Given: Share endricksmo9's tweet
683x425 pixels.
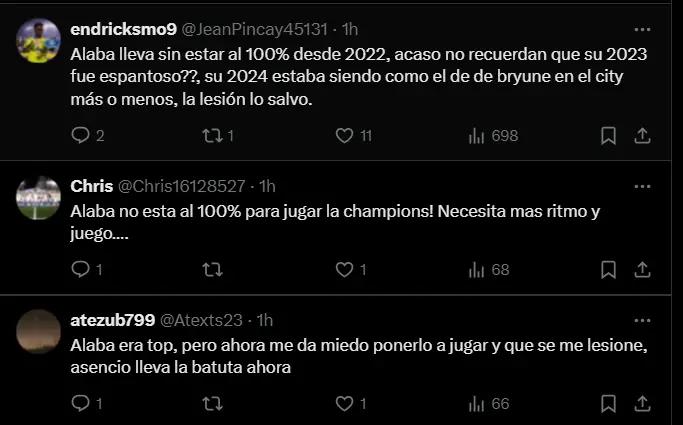Looking at the screenshot, I should (643, 135).
